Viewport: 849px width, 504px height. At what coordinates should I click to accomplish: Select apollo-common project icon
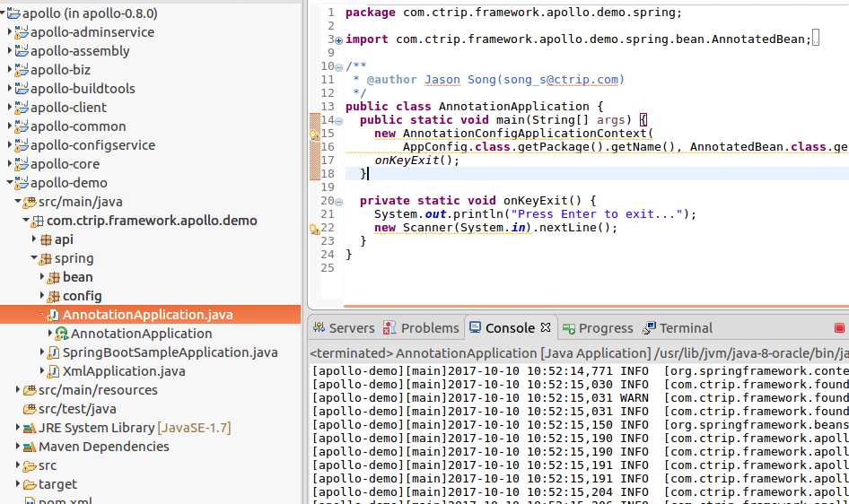tap(22, 126)
